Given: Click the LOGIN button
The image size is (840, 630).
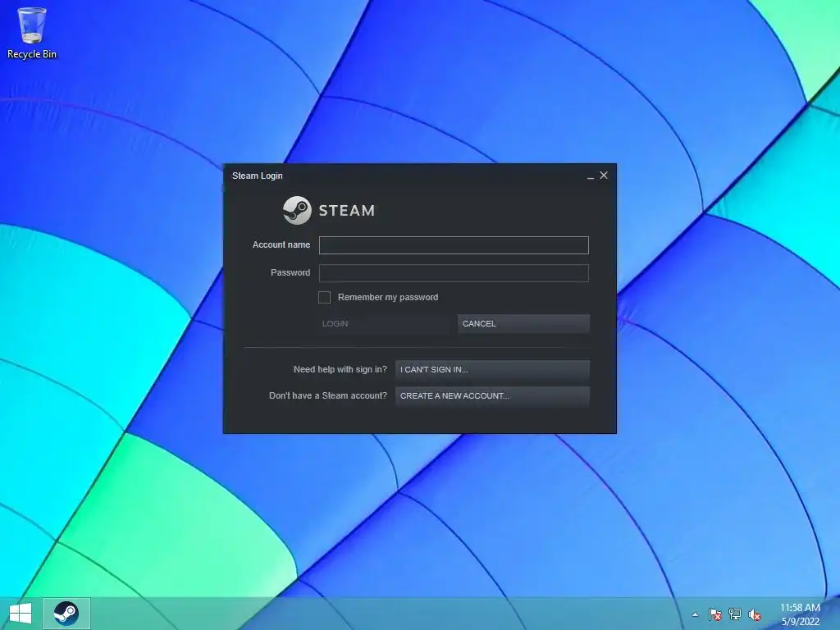Looking at the screenshot, I should pyautogui.click(x=384, y=323).
